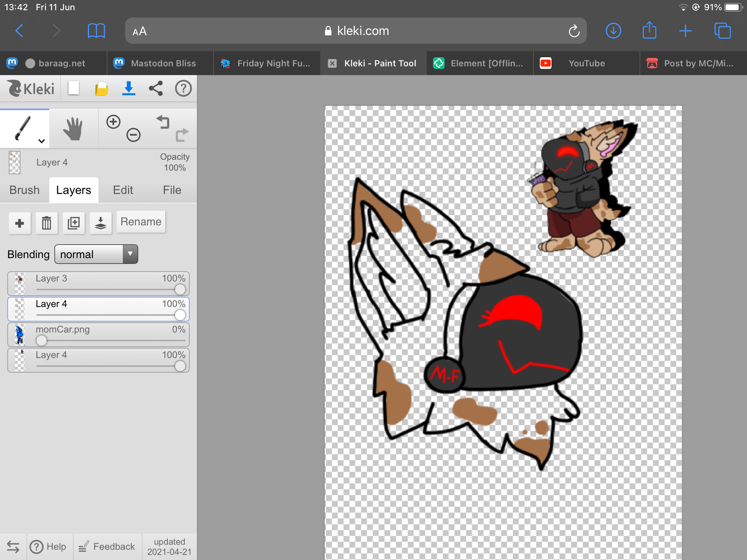This screenshot has height=560, width=747.
Task: Delete layer using trash icon
Action: coord(46,223)
